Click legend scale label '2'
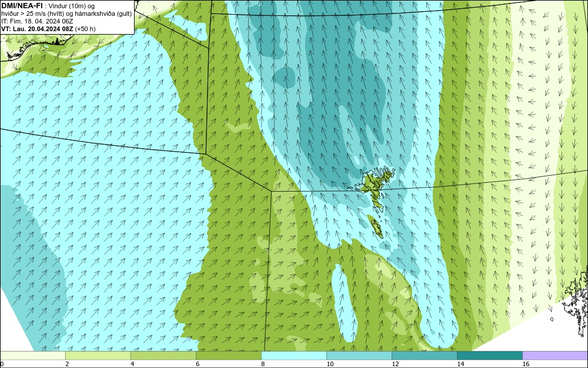The image size is (588, 368). click(67, 364)
